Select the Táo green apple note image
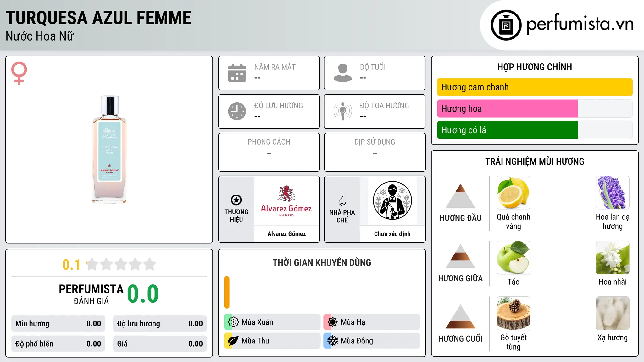This screenshot has width=644, height=362. [x=514, y=258]
